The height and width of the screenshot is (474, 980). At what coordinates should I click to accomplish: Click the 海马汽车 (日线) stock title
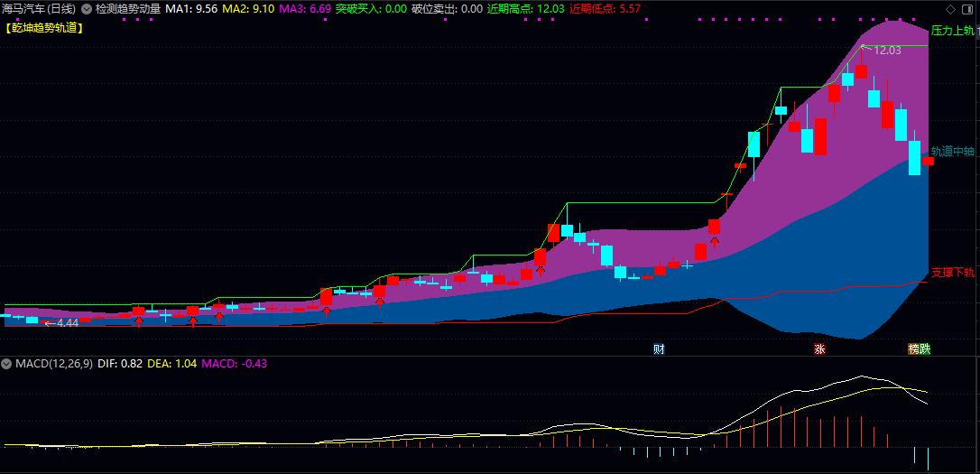click(x=38, y=8)
